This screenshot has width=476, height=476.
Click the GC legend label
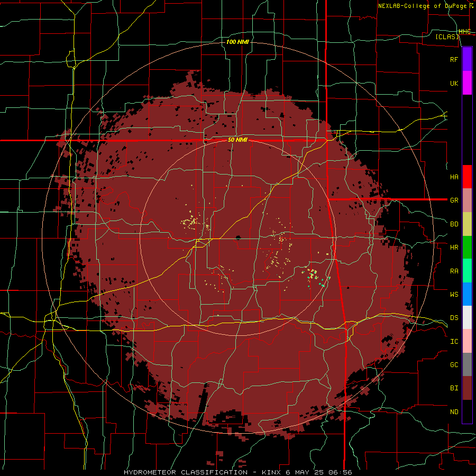tap(454, 365)
